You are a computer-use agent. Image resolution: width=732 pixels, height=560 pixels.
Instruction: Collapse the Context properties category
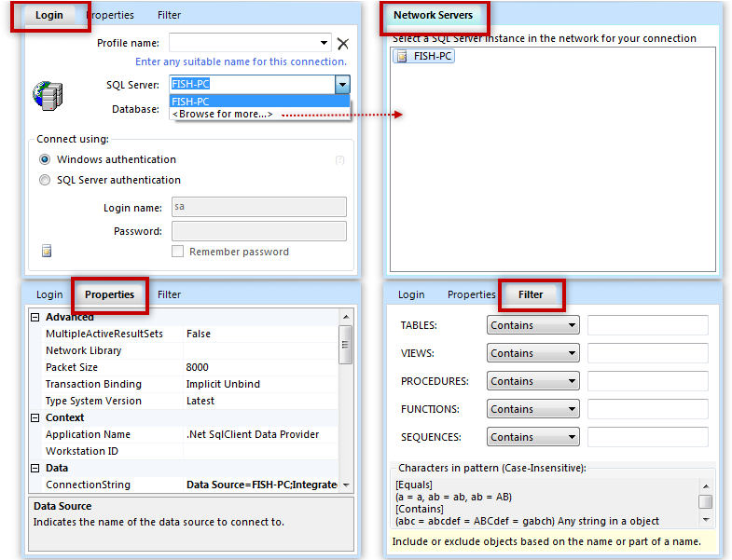pos(35,418)
